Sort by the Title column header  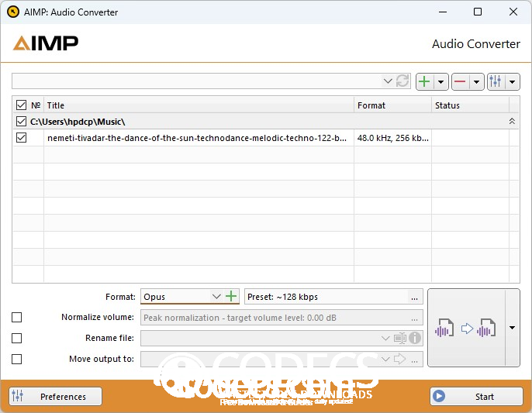tap(199, 105)
